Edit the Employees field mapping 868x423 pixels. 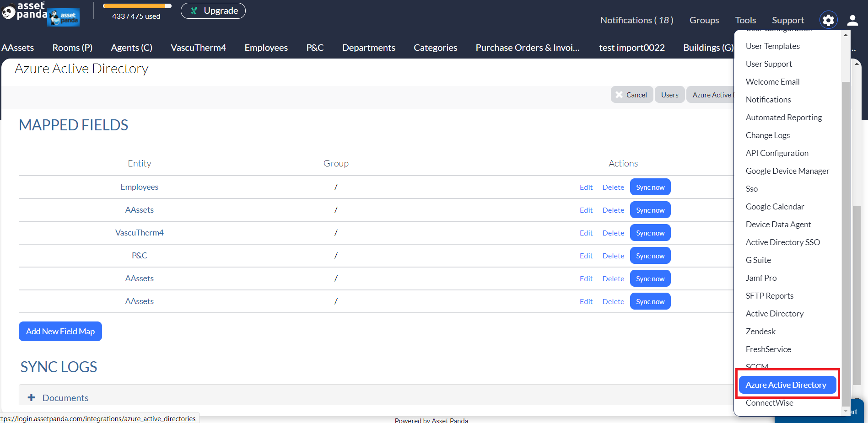coord(586,187)
